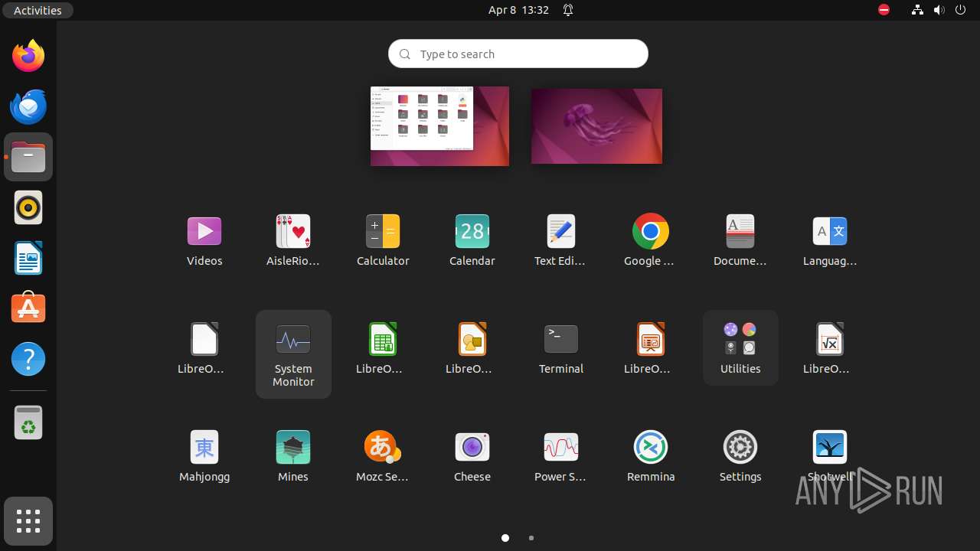Switch to the empty jellyfish wallpaper workspace

596,126
